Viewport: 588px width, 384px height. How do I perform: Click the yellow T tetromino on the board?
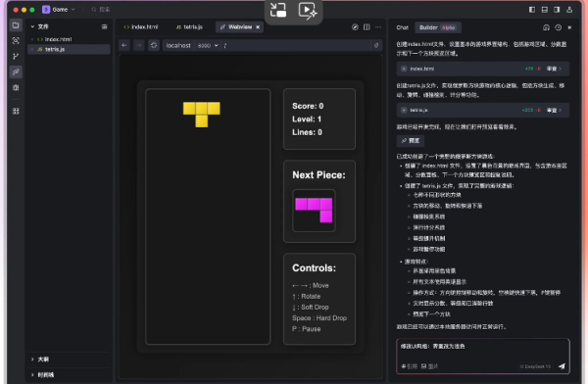[201, 115]
